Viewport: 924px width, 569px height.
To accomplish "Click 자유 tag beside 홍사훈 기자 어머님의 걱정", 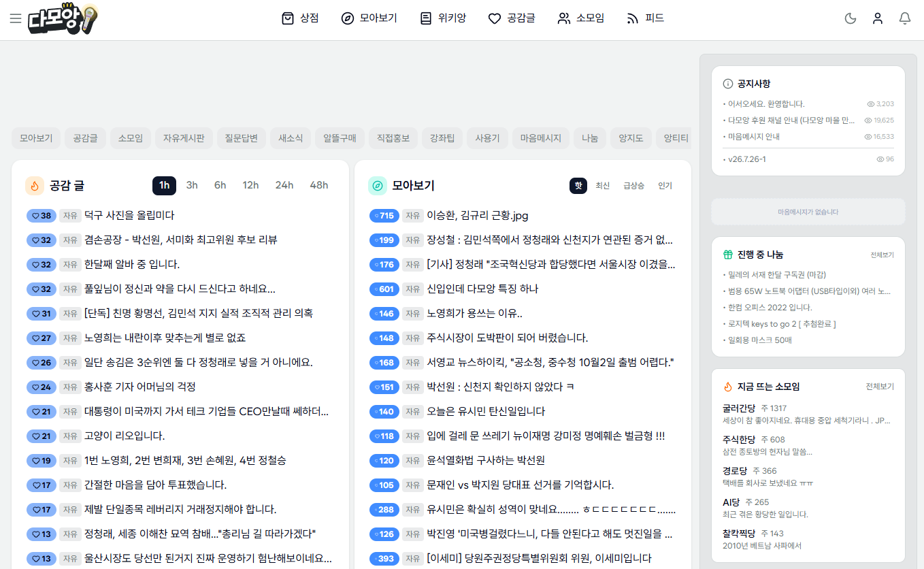I will (x=70, y=387).
